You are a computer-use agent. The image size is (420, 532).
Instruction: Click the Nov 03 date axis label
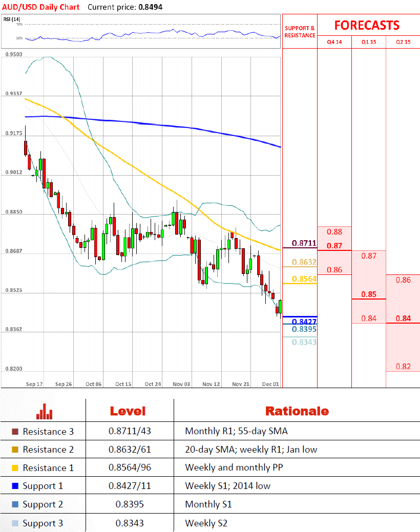tap(181, 384)
